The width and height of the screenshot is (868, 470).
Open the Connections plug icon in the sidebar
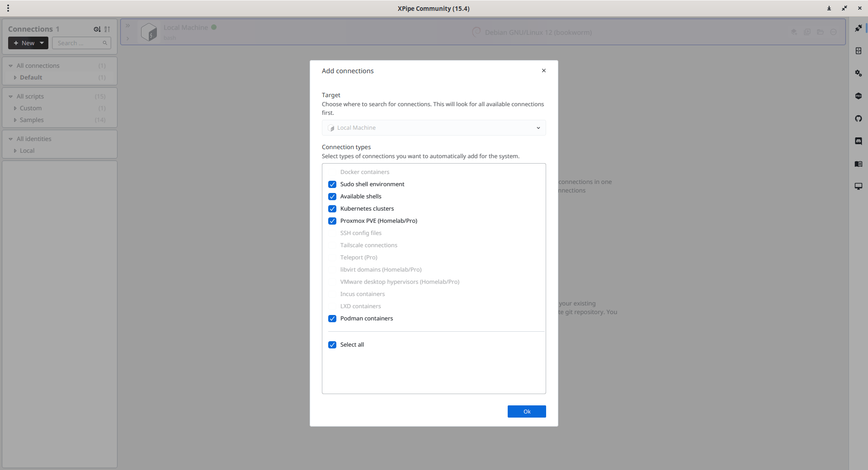pos(858,28)
